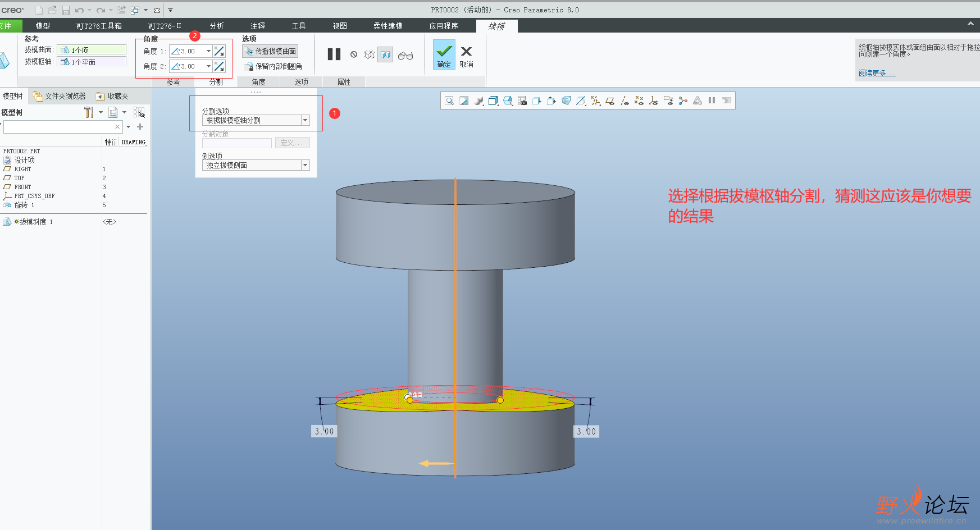The image size is (980, 530).
Task: Open the Split (分割) panel tab
Action: click(216, 82)
